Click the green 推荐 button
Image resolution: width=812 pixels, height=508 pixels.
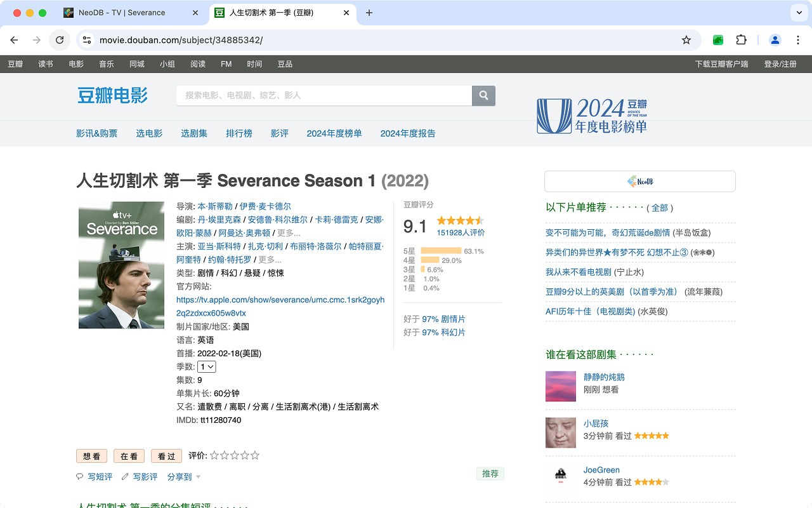point(490,474)
